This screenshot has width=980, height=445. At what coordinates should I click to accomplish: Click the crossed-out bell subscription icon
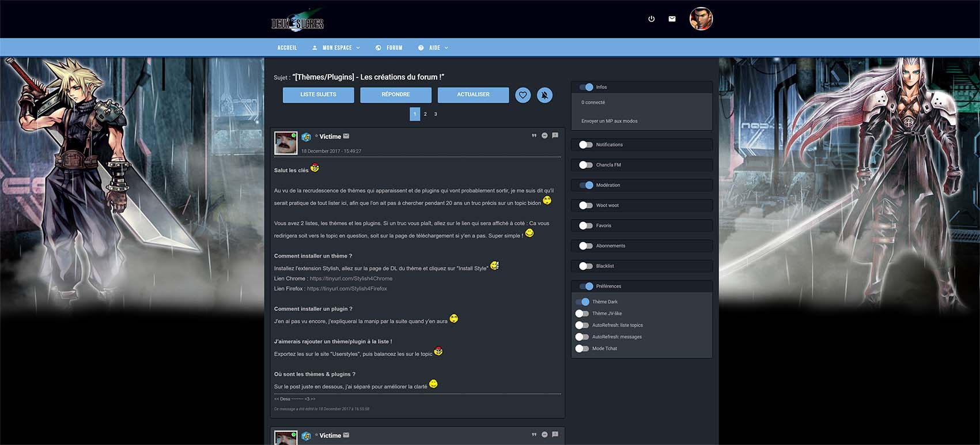pyautogui.click(x=544, y=95)
